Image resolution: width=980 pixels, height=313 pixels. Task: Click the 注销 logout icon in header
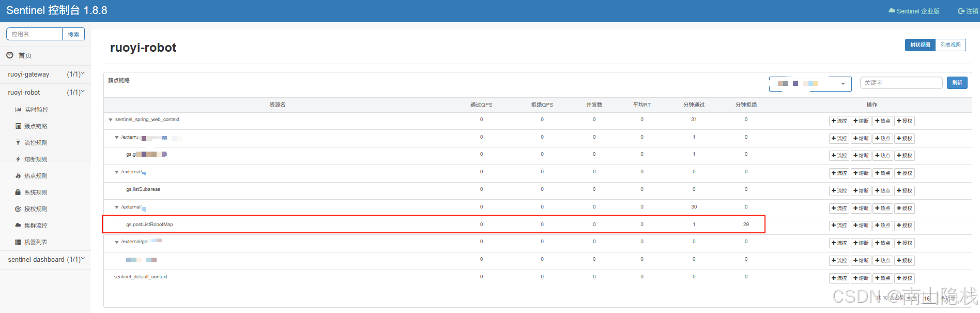(x=961, y=11)
